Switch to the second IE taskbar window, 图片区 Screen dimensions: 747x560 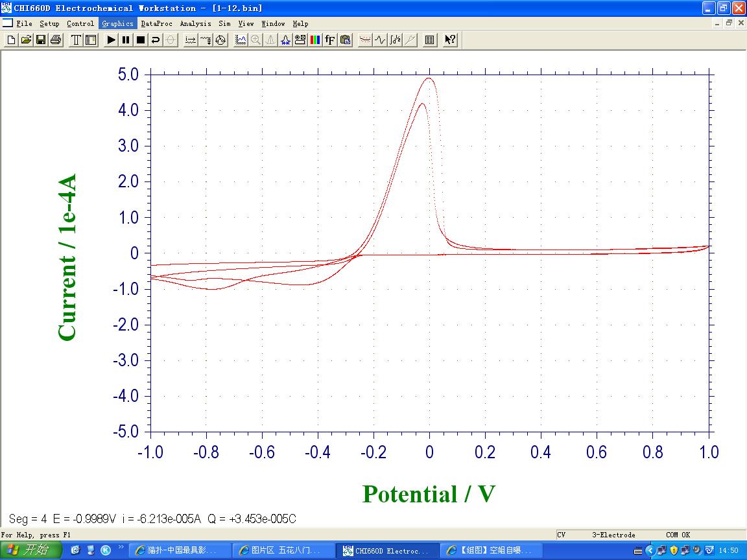[283, 550]
